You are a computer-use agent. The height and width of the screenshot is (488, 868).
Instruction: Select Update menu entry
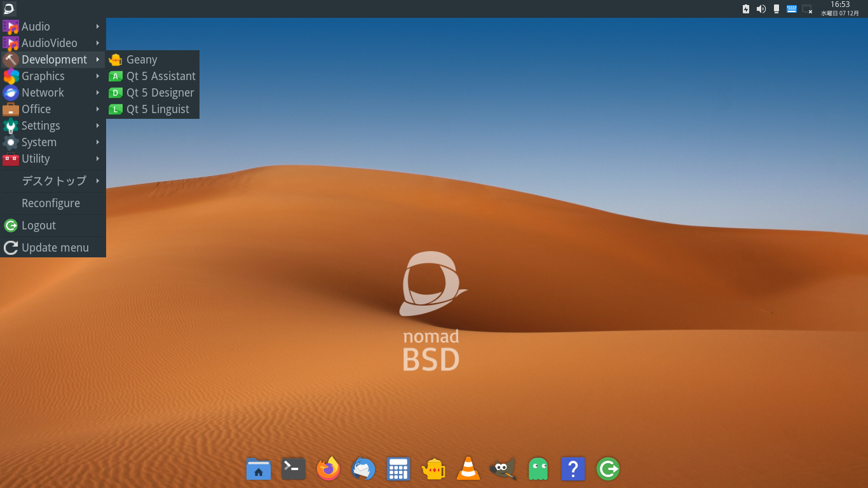click(53, 247)
